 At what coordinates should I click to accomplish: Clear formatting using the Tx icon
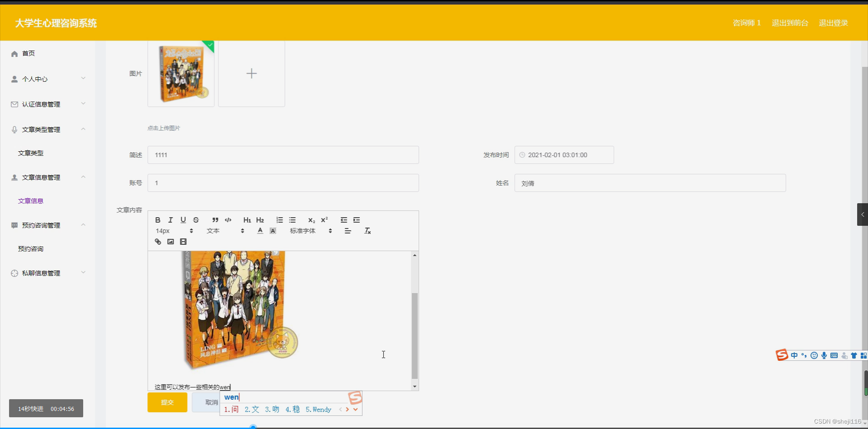(367, 231)
